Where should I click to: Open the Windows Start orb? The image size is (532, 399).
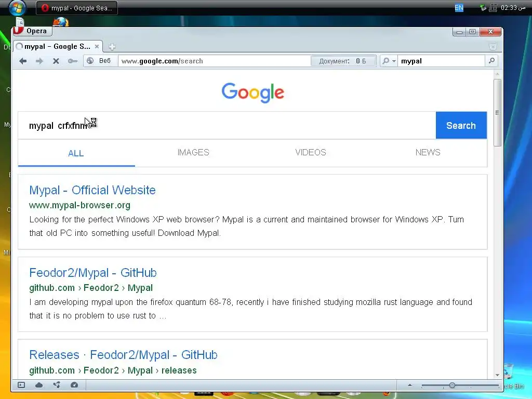[x=17, y=7]
